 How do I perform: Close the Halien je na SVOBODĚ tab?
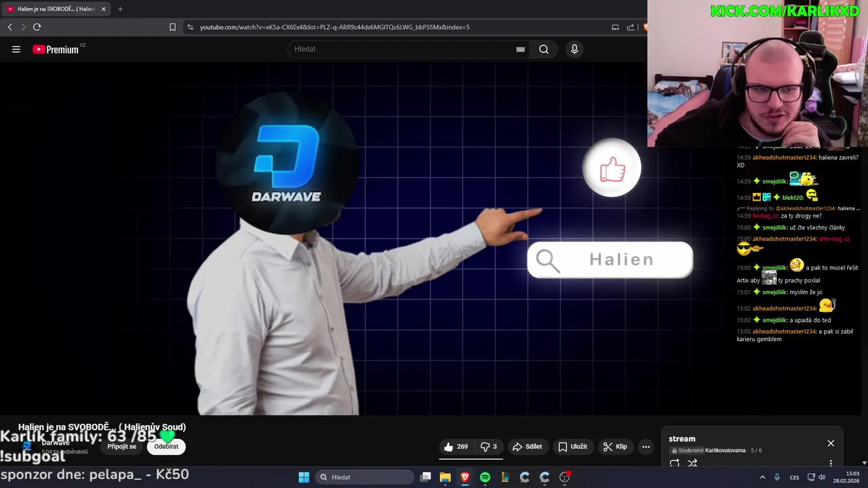click(103, 9)
